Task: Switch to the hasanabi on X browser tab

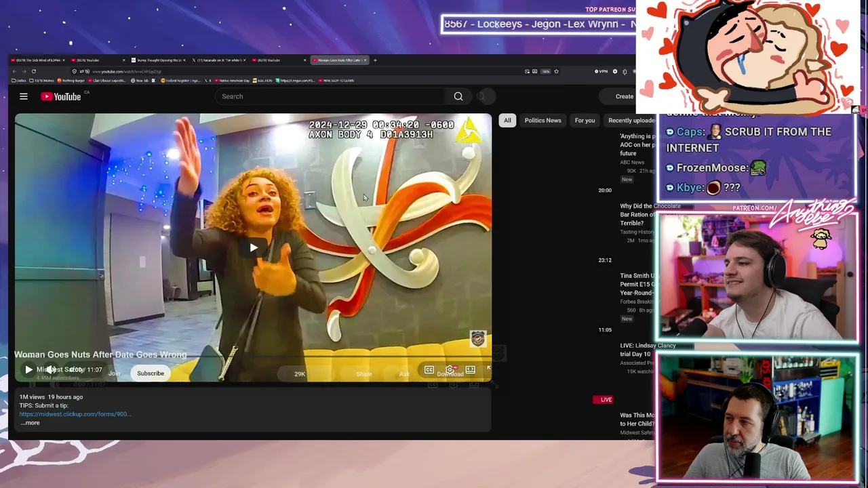Action: 218,60
